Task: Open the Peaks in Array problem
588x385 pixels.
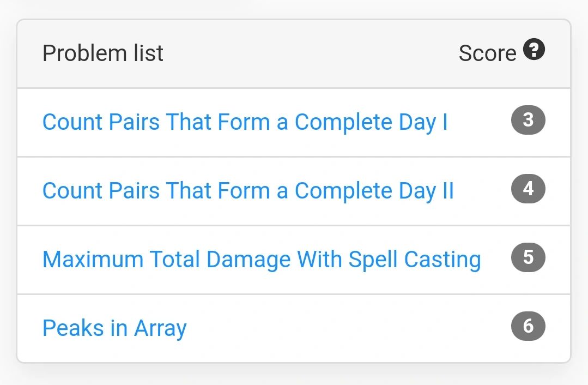Action: [114, 328]
